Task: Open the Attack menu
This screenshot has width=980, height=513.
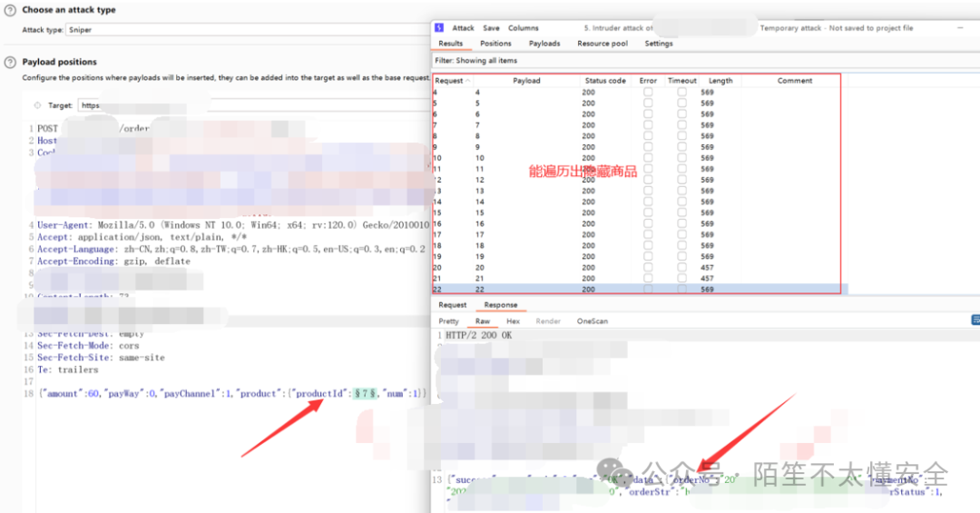Action: 463,28
